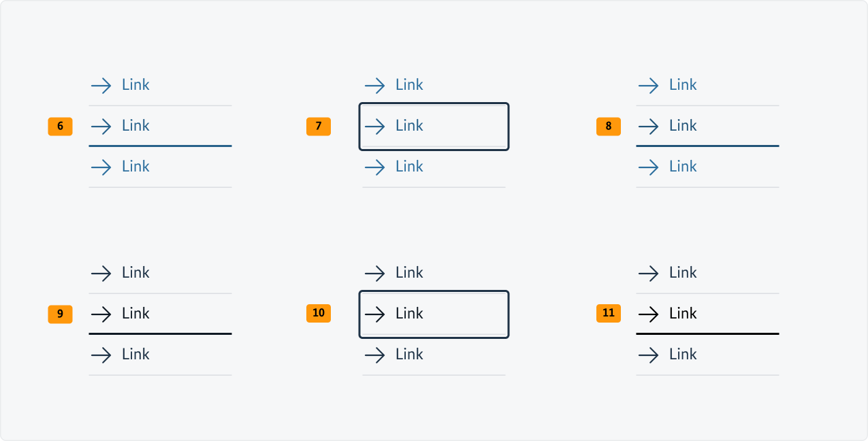Select the orange badge labeled 9

tap(60, 314)
